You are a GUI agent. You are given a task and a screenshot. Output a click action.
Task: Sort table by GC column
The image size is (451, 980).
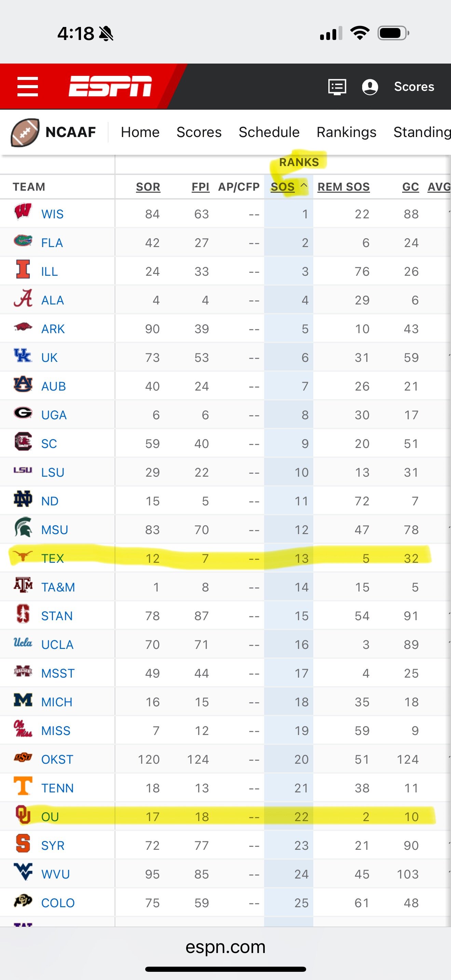pyautogui.click(x=410, y=187)
